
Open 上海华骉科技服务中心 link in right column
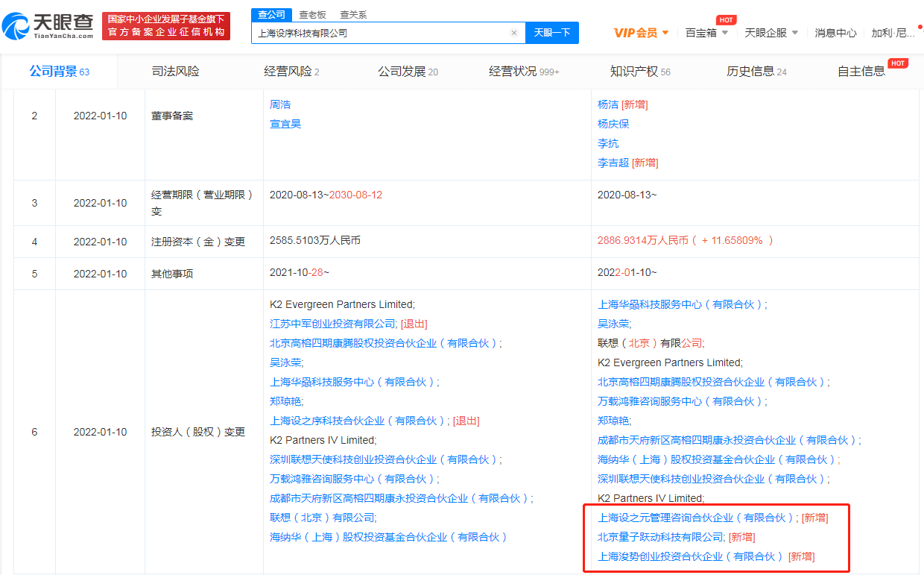[x=681, y=304]
